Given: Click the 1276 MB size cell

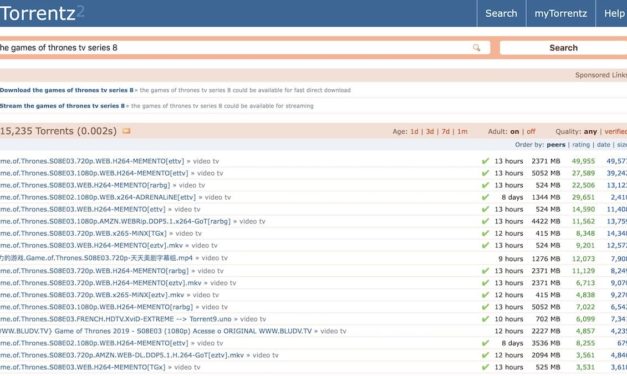Looking at the screenshot, I should point(546,259).
